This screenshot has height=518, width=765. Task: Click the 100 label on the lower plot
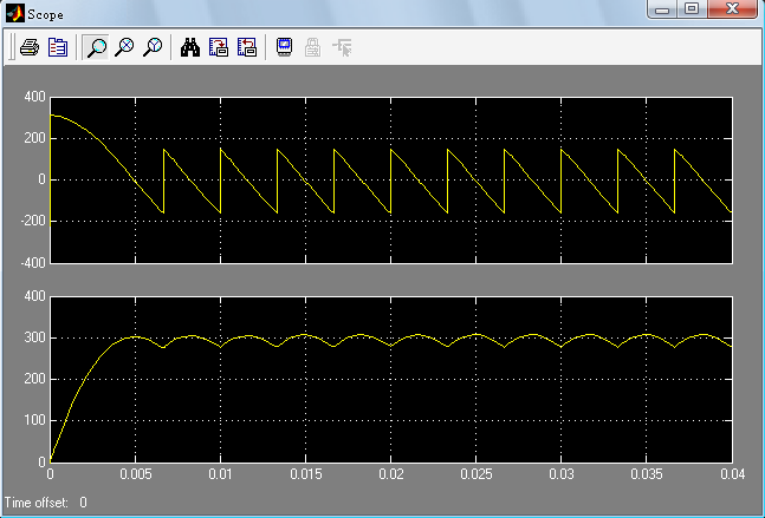(35, 420)
